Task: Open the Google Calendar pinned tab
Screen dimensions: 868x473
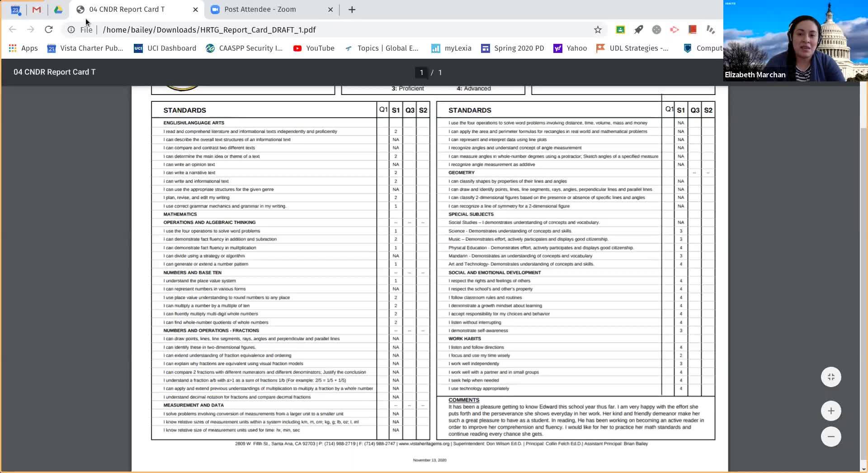Action: [15, 9]
